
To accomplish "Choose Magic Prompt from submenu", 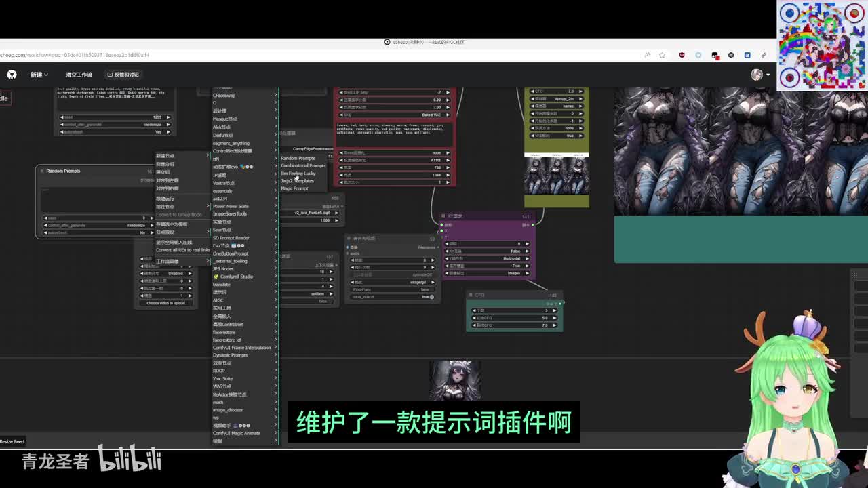I will (294, 188).
